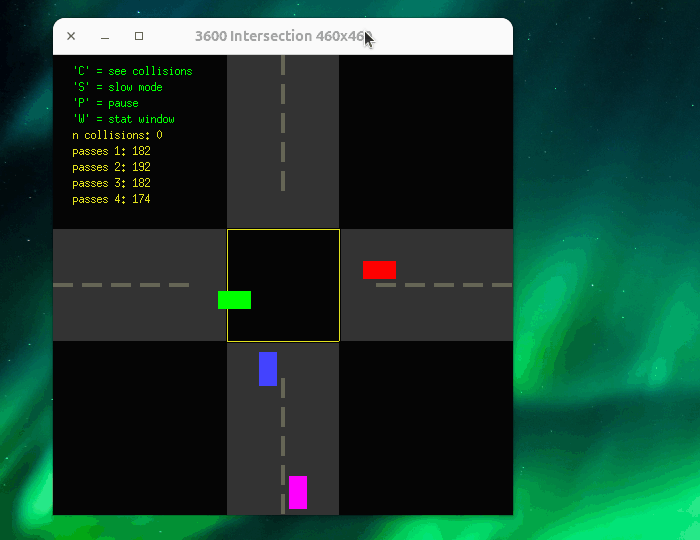The height and width of the screenshot is (540, 700).
Task: Click the green car entering the intersection
Action: [234, 300]
